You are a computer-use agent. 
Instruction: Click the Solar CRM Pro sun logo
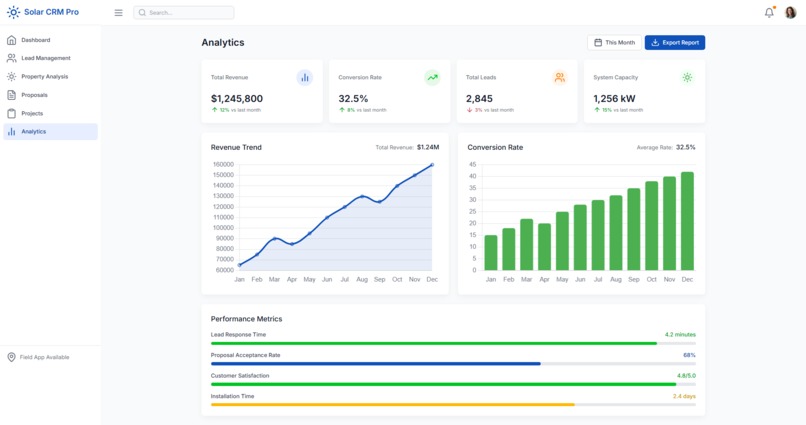click(x=13, y=12)
